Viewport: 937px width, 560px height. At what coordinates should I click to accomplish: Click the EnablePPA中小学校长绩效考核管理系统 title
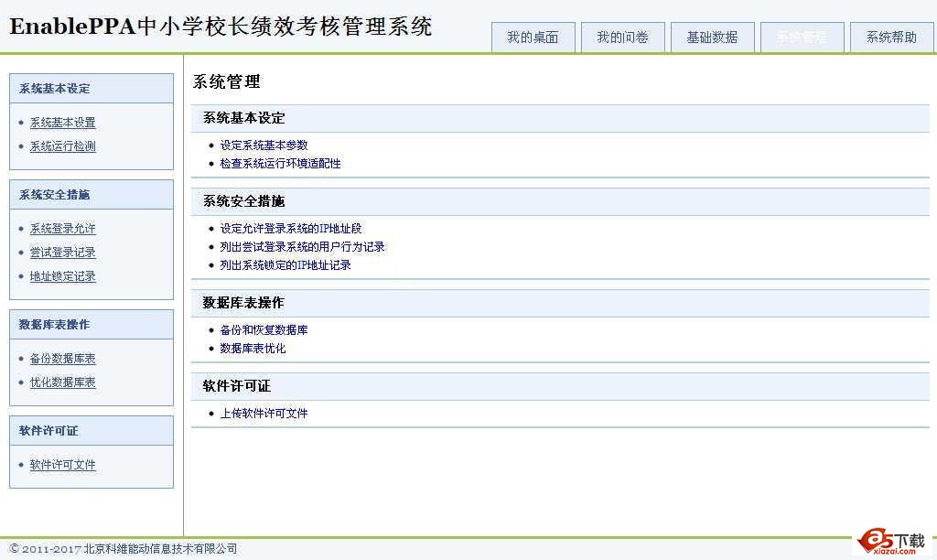tap(221, 27)
